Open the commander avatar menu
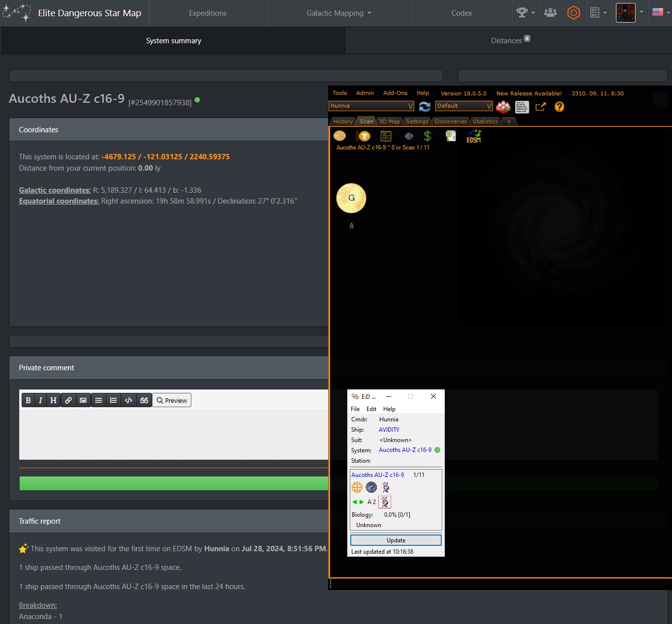Screen dimensions: 672x624 [x=630, y=13]
